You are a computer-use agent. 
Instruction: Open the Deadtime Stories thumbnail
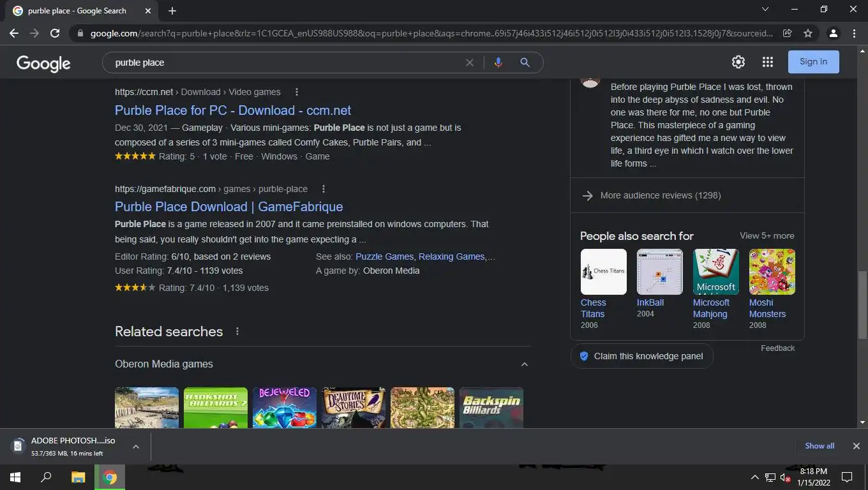coord(354,408)
